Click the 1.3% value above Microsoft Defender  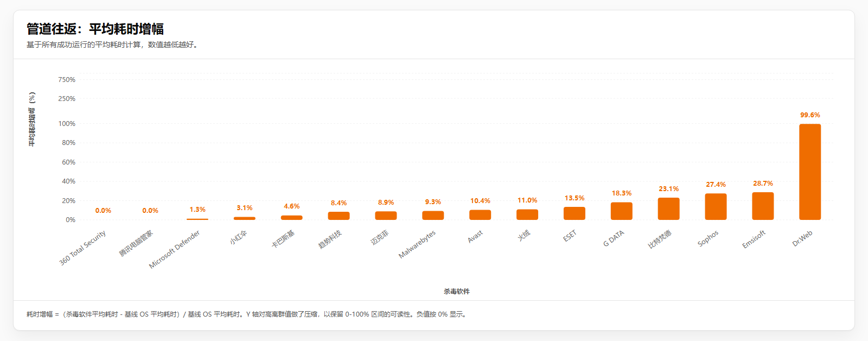pyautogui.click(x=197, y=210)
